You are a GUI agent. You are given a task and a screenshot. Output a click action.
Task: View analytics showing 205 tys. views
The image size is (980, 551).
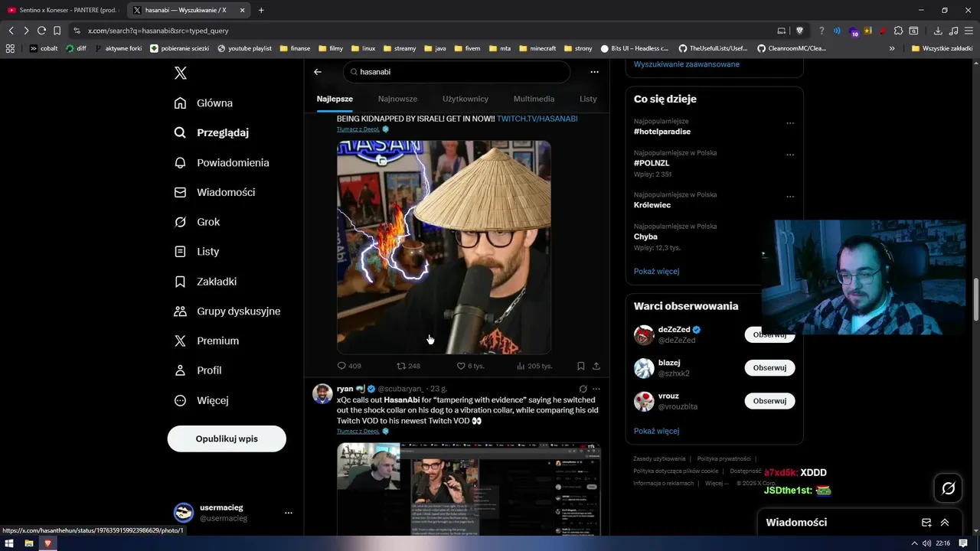click(534, 366)
